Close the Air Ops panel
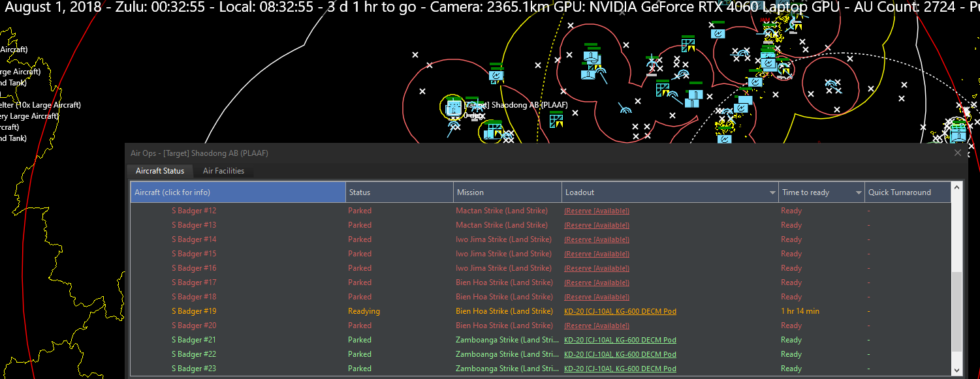 (x=958, y=153)
